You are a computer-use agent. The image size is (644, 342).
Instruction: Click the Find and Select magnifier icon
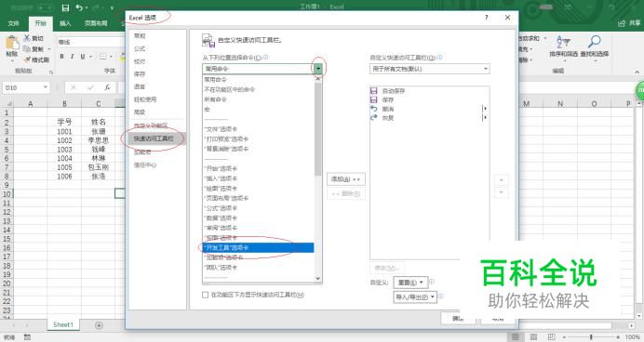(595, 42)
